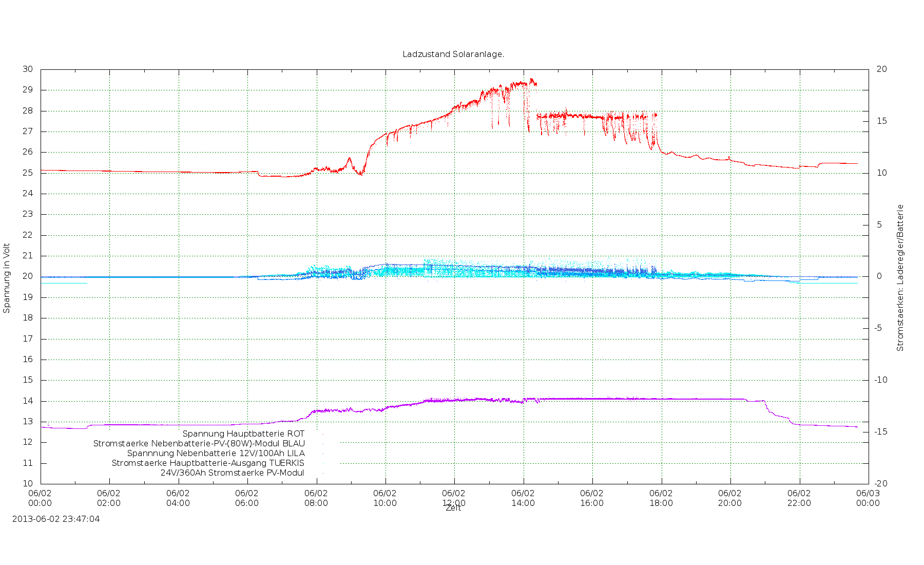The width and height of the screenshot is (924, 565).
Task: Click the chart title Ladzustand Solaranlage
Action: point(453,54)
